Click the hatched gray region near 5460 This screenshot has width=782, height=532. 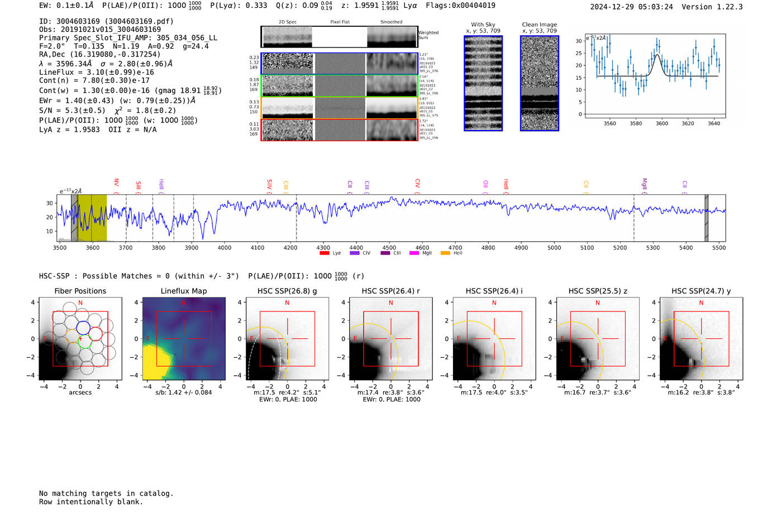[706, 218]
